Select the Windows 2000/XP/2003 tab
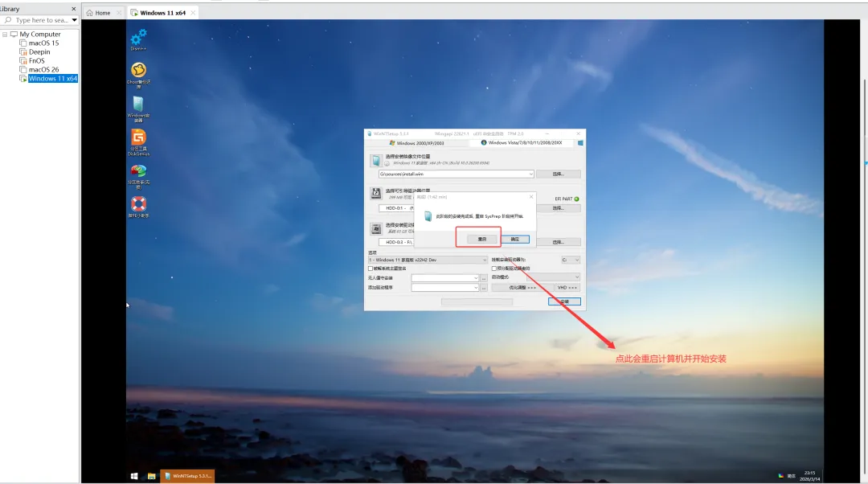The image size is (868, 484). (x=416, y=143)
